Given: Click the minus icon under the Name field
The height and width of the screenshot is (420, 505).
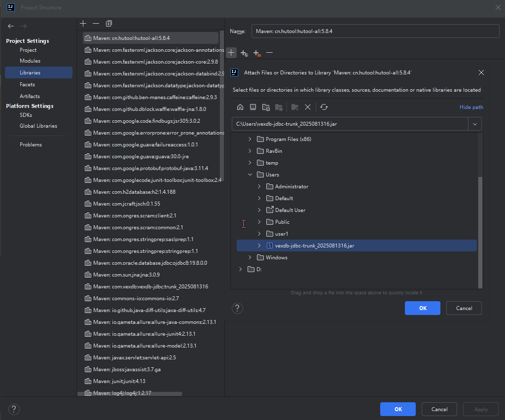Looking at the screenshot, I should pyautogui.click(x=270, y=53).
